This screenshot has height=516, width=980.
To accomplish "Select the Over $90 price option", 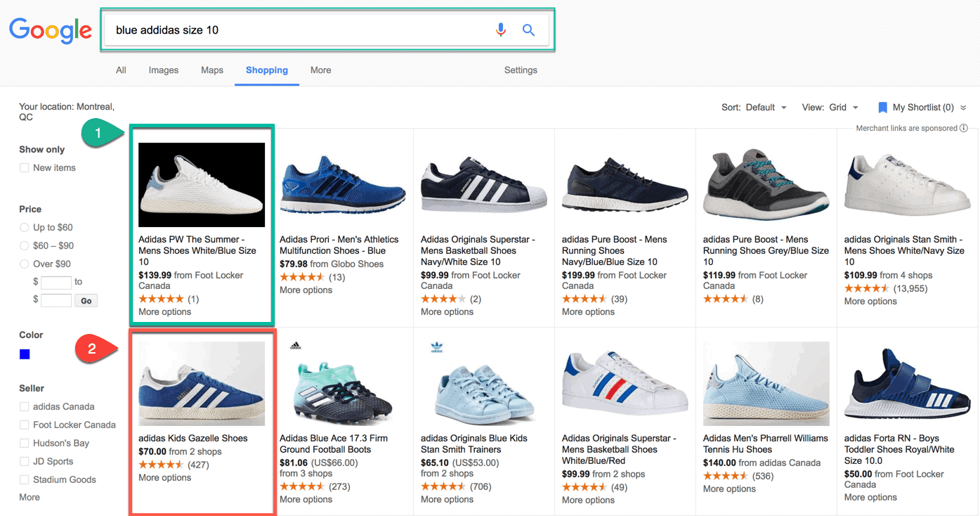I will click(25, 264).
